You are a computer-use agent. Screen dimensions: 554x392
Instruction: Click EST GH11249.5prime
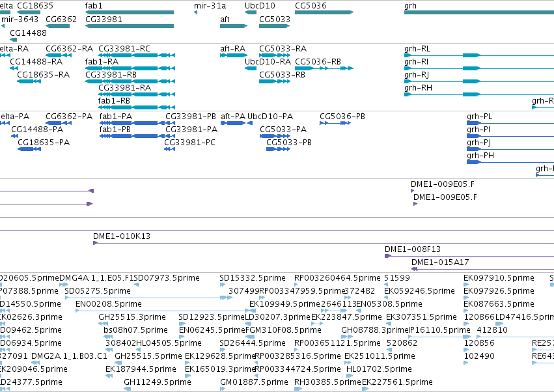tap(127, 389)
